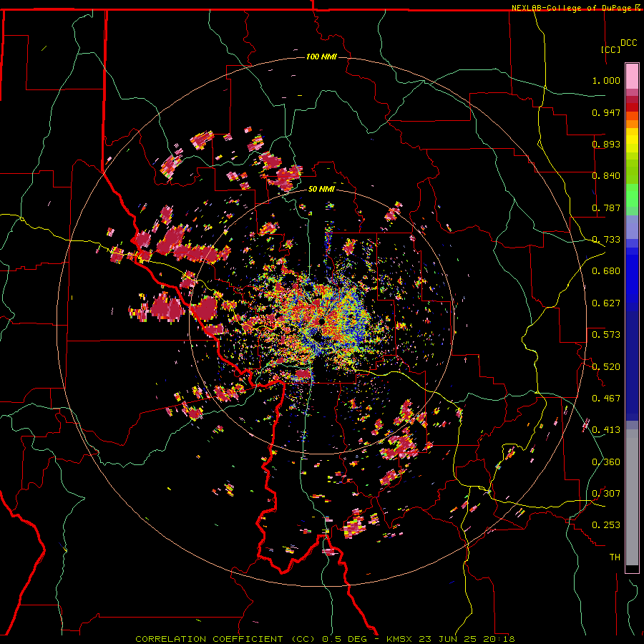Viewport: 644px width, 644px height.
Task: Click the 0.680 scale value
Action: (x=606, y=271)
